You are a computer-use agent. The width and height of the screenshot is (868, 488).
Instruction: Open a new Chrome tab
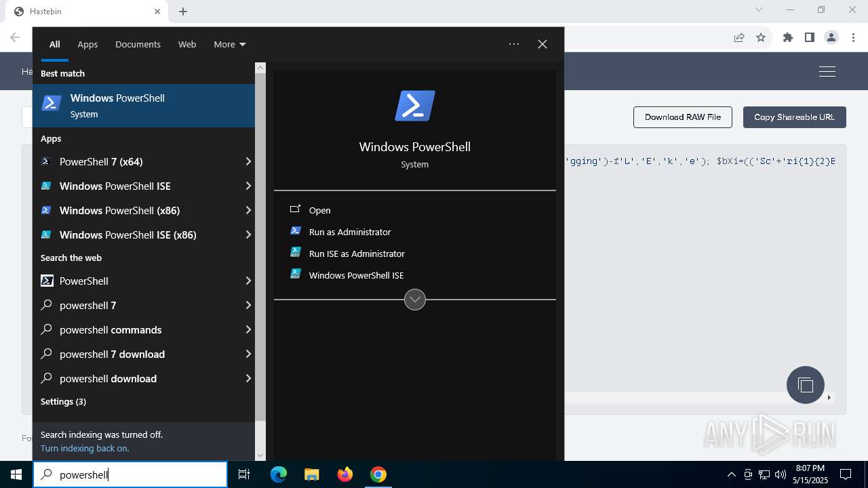(183, 11)
